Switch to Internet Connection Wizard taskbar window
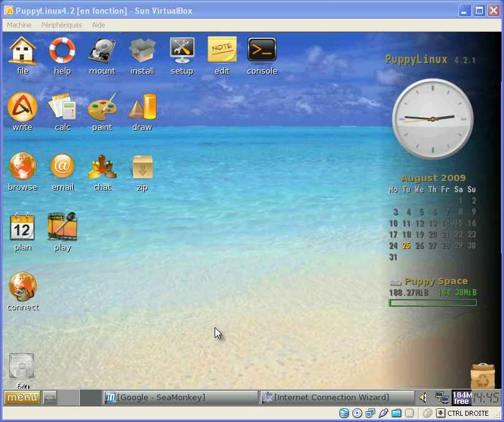The image size is (504, 422). (x=337, y=398)
